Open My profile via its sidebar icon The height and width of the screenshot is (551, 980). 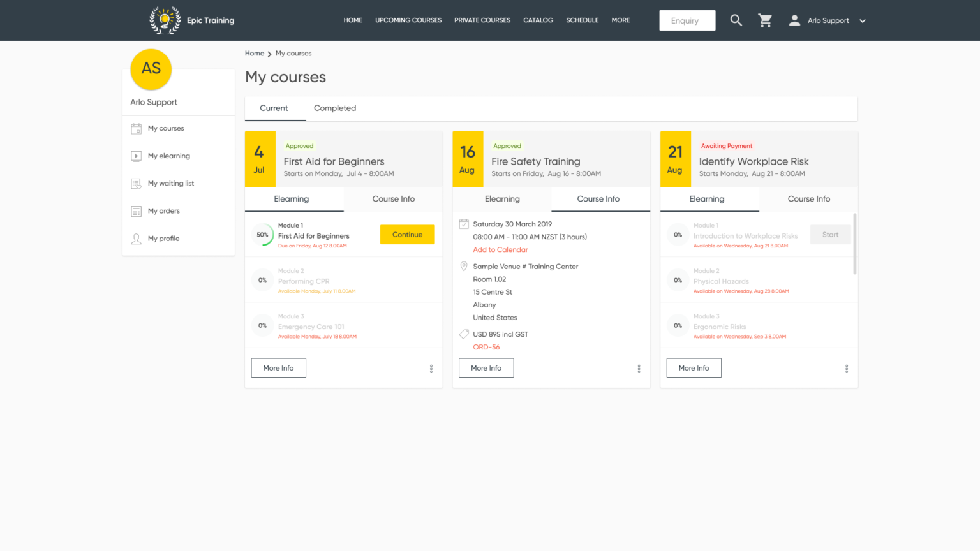(x=135, y=239)
